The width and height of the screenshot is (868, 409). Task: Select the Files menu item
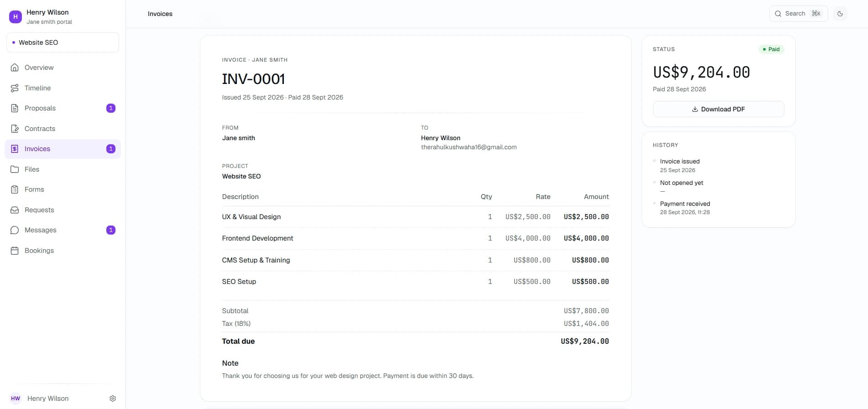[x=63, y=169]
